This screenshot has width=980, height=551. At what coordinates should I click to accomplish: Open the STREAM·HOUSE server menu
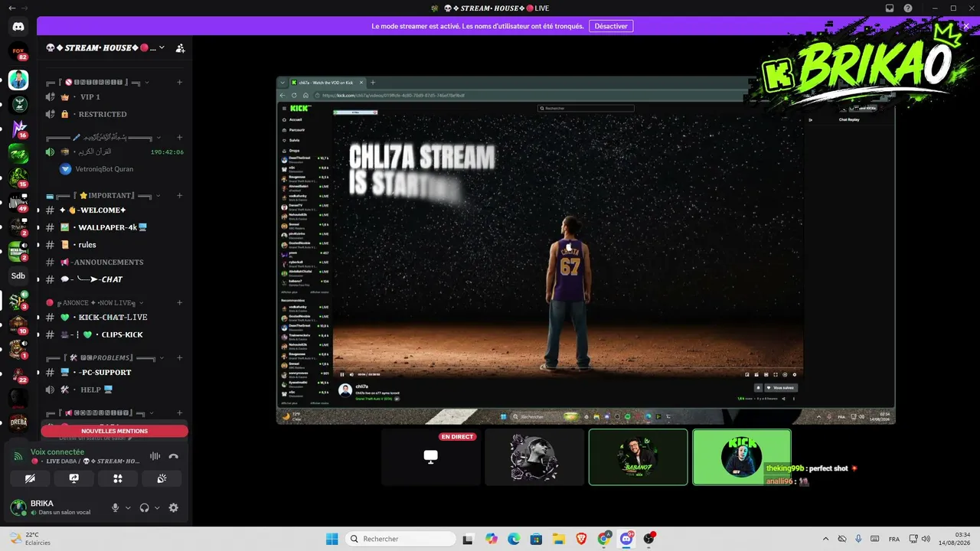pos(105,47)
